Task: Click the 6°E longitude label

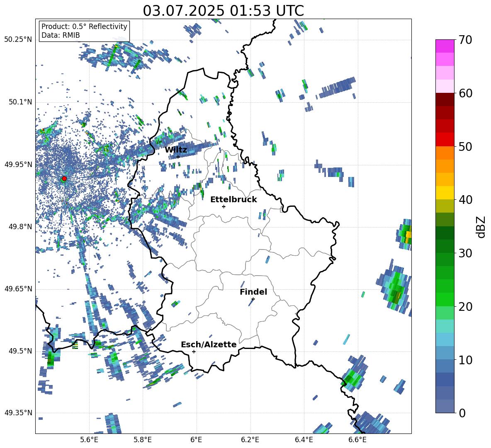Action: click(x=196, y=440)
